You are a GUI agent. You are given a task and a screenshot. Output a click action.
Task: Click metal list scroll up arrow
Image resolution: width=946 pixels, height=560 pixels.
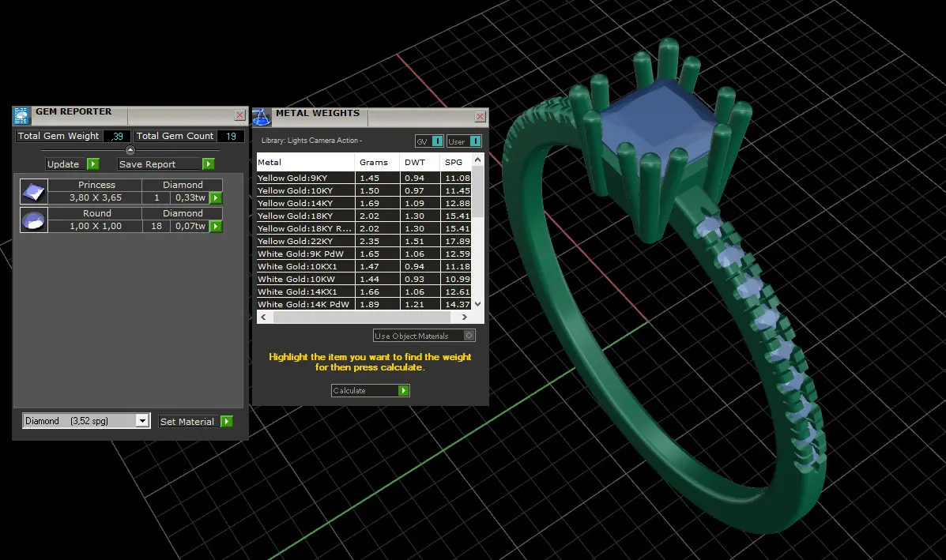point(478,160)
